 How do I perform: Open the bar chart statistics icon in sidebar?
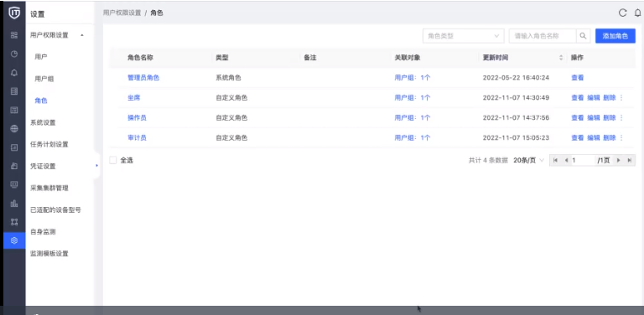[x=14, y=204]
